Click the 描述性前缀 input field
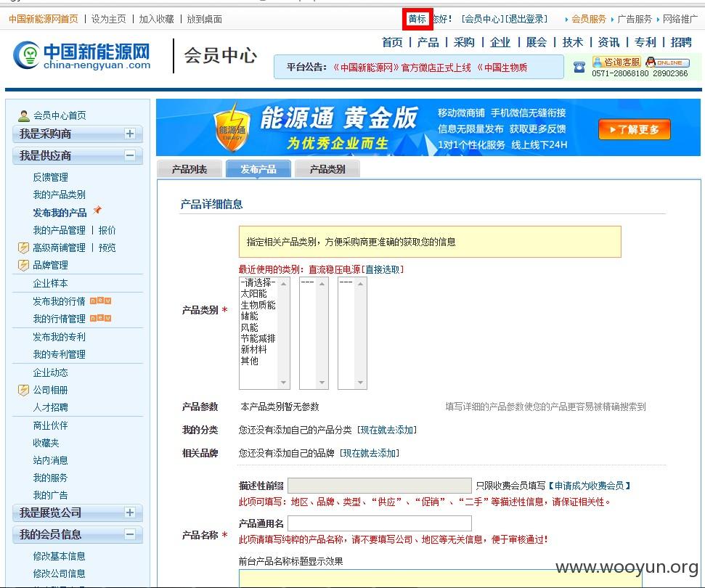This screenshot has height=588, width=705. [380, 486]
